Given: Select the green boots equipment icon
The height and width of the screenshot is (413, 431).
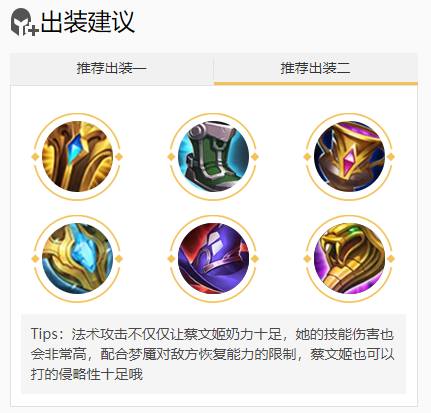Looking at the screenshot, I should (213, 157).
